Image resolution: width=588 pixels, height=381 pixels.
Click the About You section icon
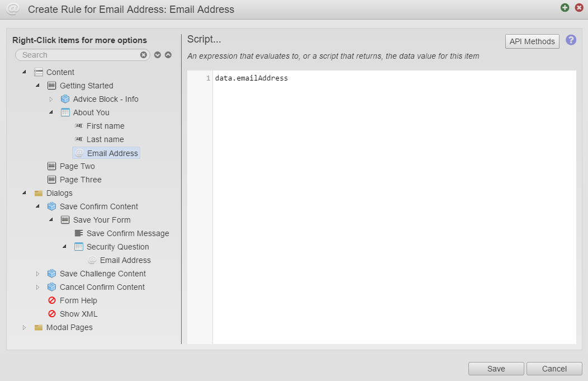(x=65, y=112)
